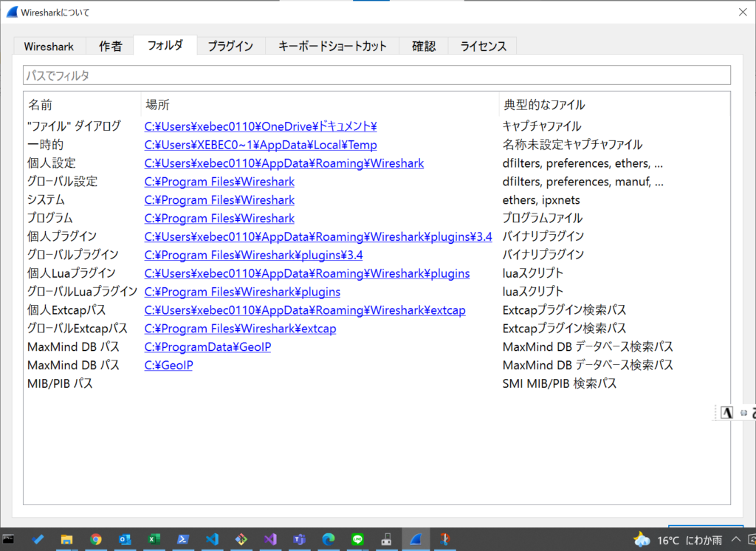This screenshot has width=756, height=551.
Task: Open Excel from the taskbar
Action: [x=154, y=539]
